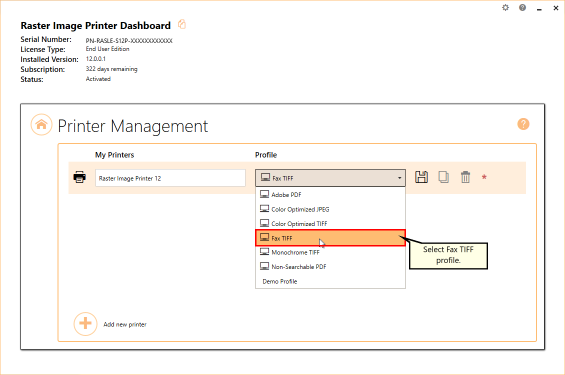
Task: Click the Raster Image Printer 12 name field
Action: 170,178
